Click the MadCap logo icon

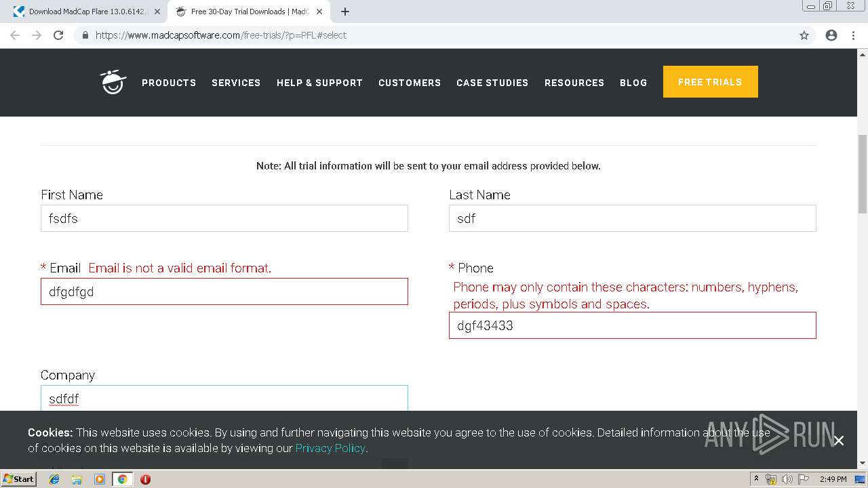113,82
